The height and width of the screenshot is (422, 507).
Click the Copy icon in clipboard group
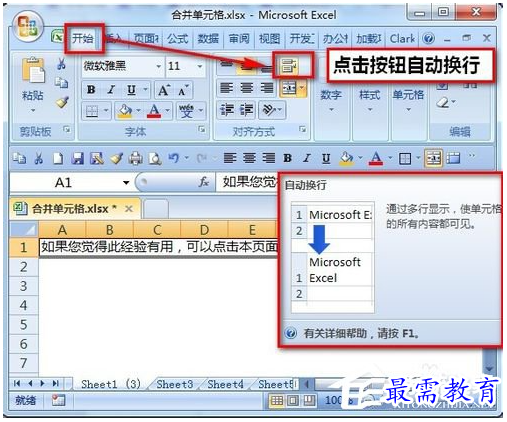61,83
